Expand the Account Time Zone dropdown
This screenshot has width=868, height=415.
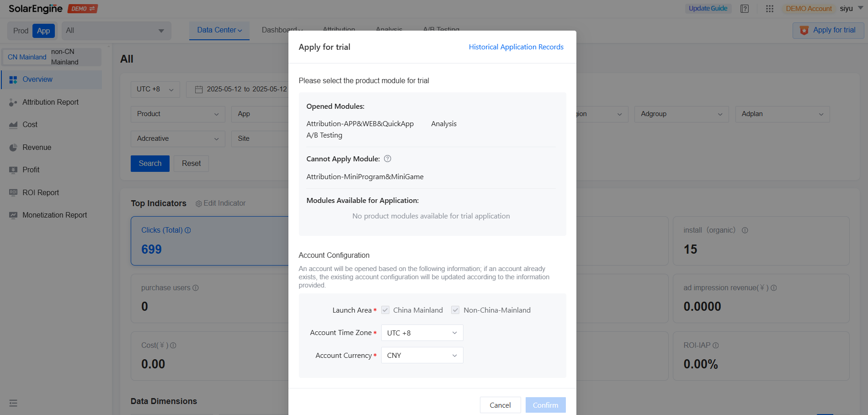point(422,333)
